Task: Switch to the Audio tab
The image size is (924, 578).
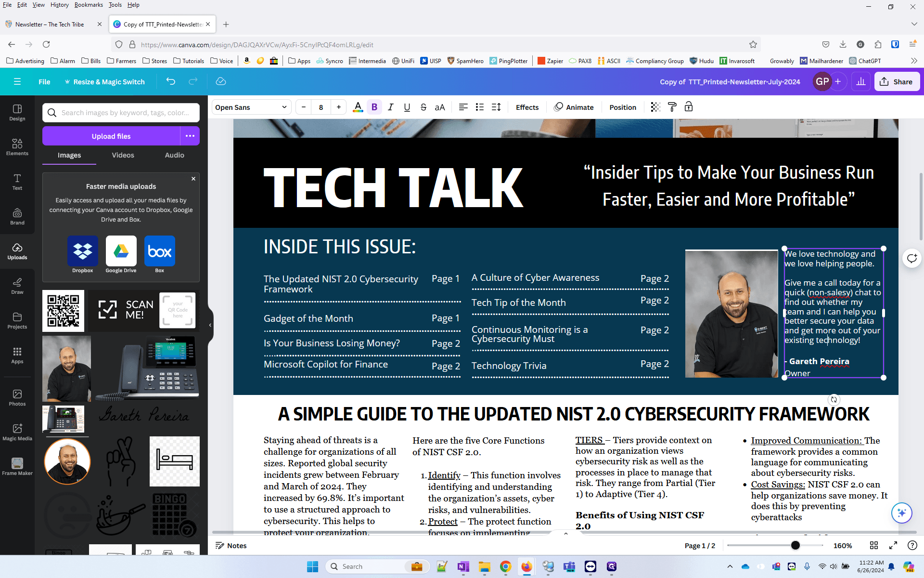Action: tap(175, 155)
